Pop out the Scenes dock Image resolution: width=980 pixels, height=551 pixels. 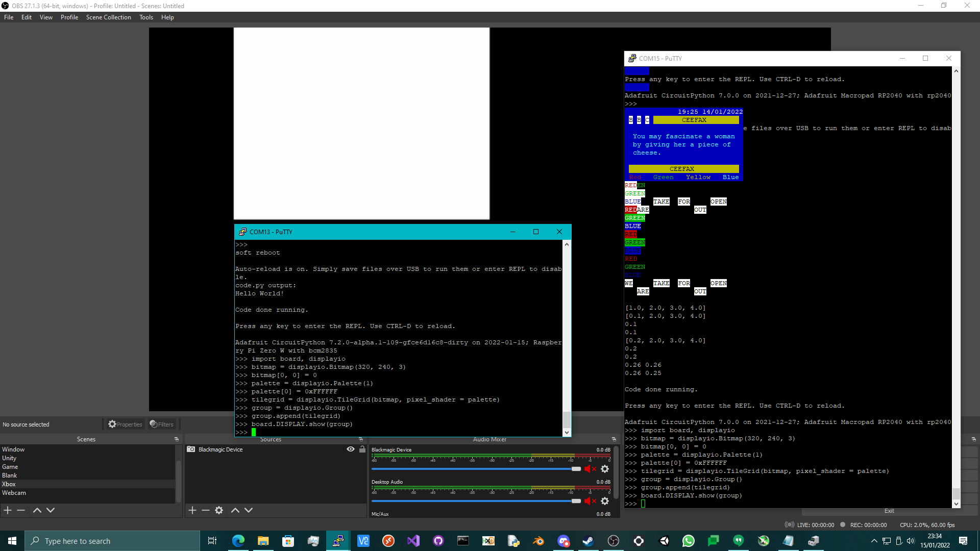(x=177, y=439)
